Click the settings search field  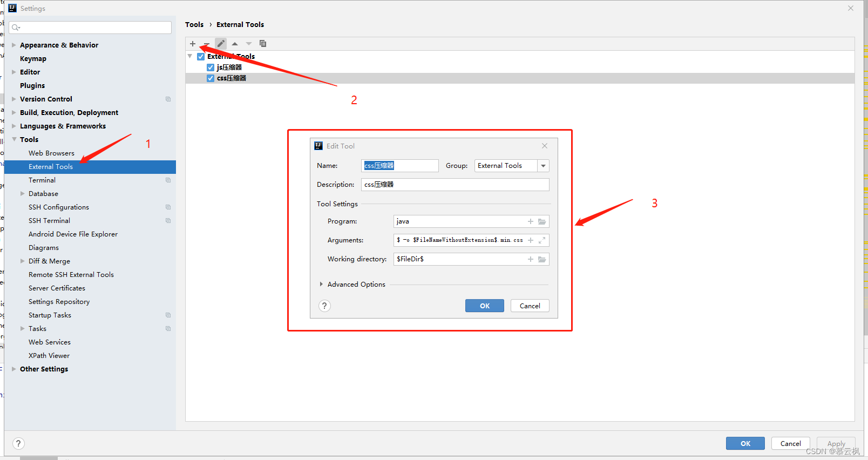point(91,28)
